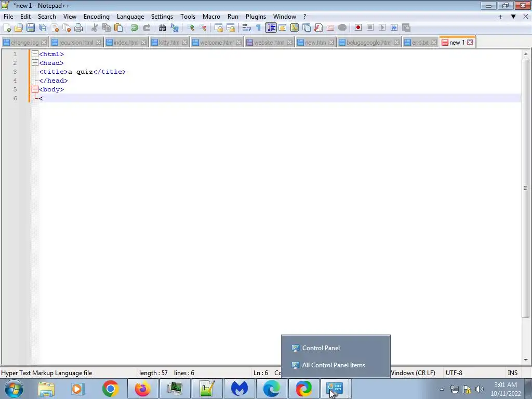Open the Edit menu
Screen dimensions: 532x399
(25, 17)
